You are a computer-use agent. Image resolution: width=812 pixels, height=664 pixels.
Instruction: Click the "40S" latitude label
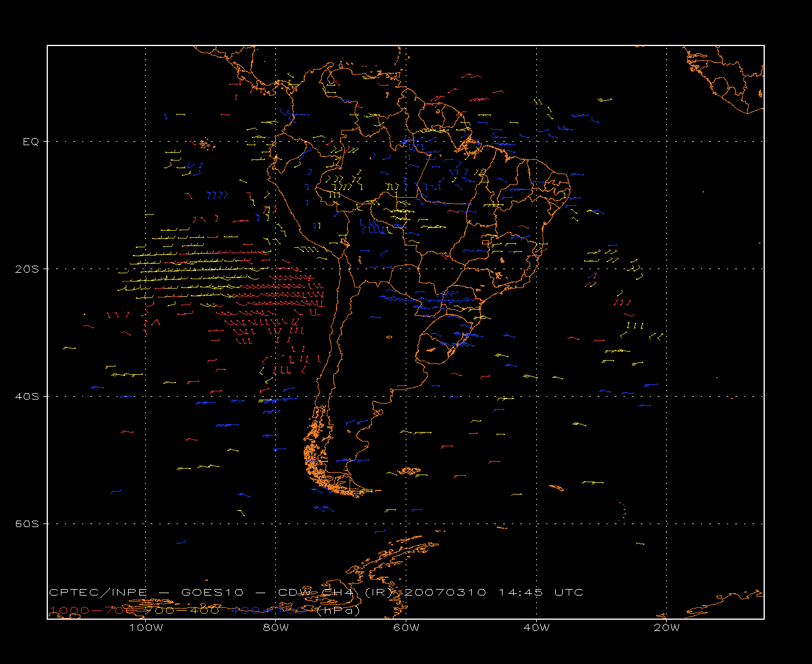coord(27,396)
